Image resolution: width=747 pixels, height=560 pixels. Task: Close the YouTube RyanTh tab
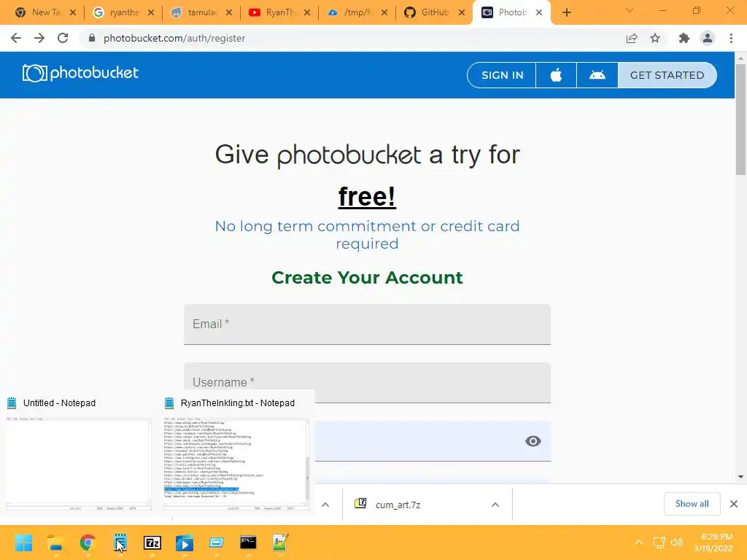(307, 12)
